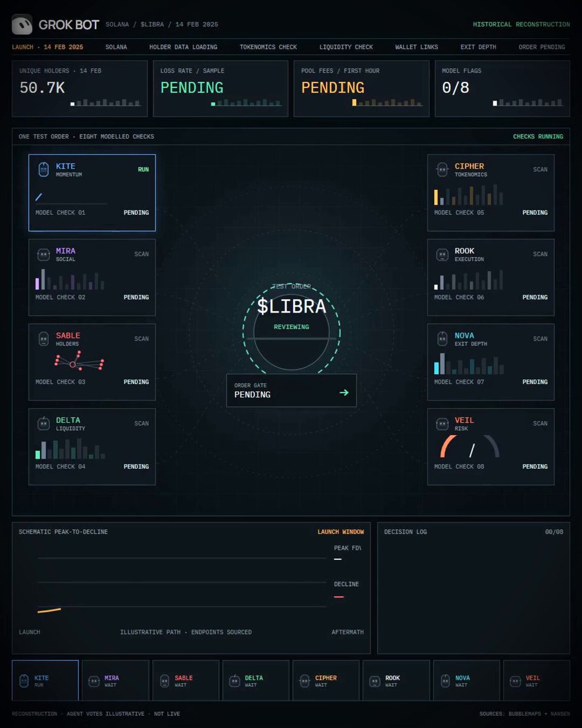This screenshot has width=582, height=728.
Task: Select the Liquidity Check step
Action: click(346, 47)
